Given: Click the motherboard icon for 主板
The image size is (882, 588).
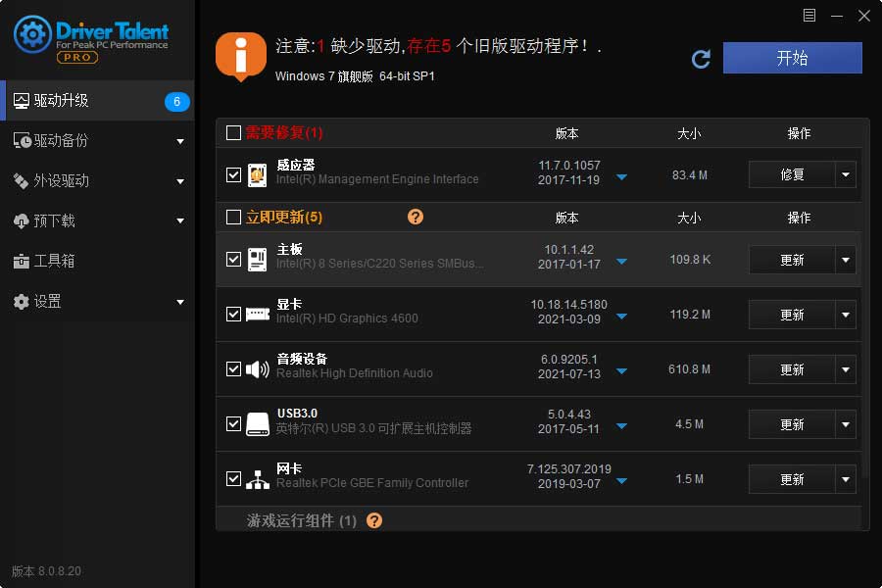Looking at the screenshot, I should pyautogui.click(x=257, y=260).
